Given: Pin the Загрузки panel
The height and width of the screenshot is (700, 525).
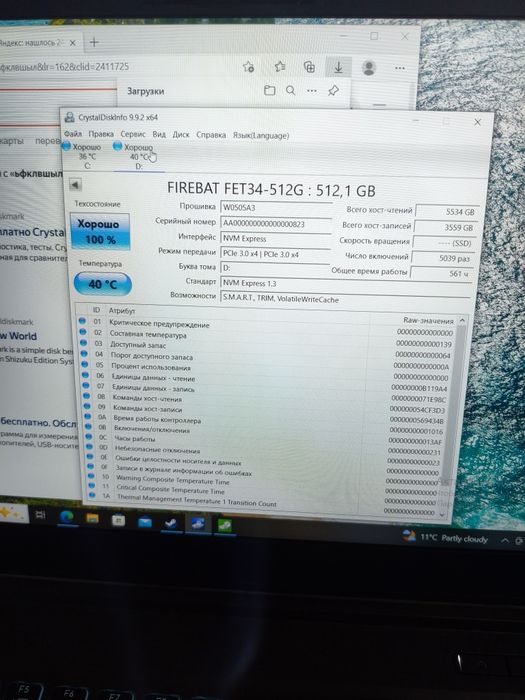Looking at the screenshot, I should [333, 91].
